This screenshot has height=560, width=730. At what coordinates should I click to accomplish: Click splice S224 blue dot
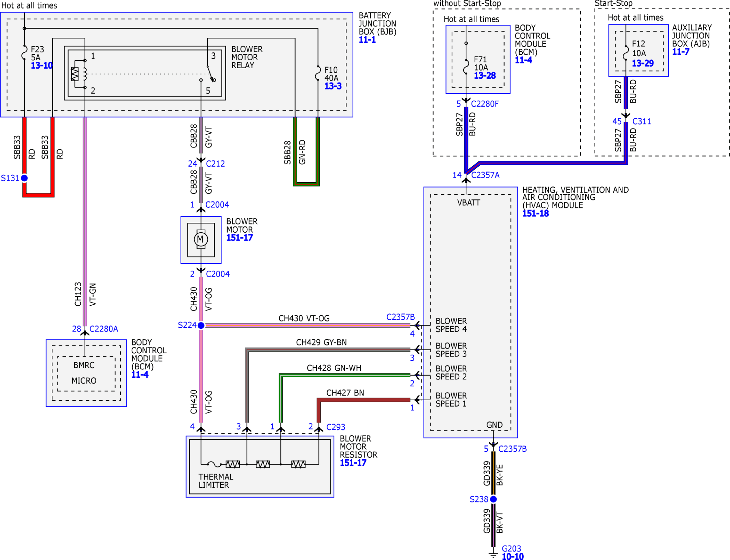[x=201, y=325]
